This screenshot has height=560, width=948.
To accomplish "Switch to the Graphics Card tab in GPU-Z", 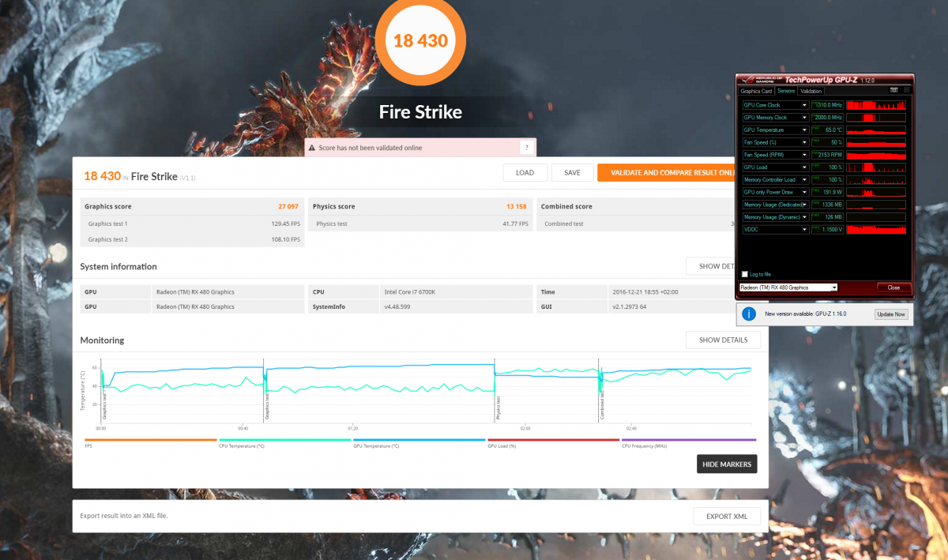I will pyautogui.click(x=756, y=91).
